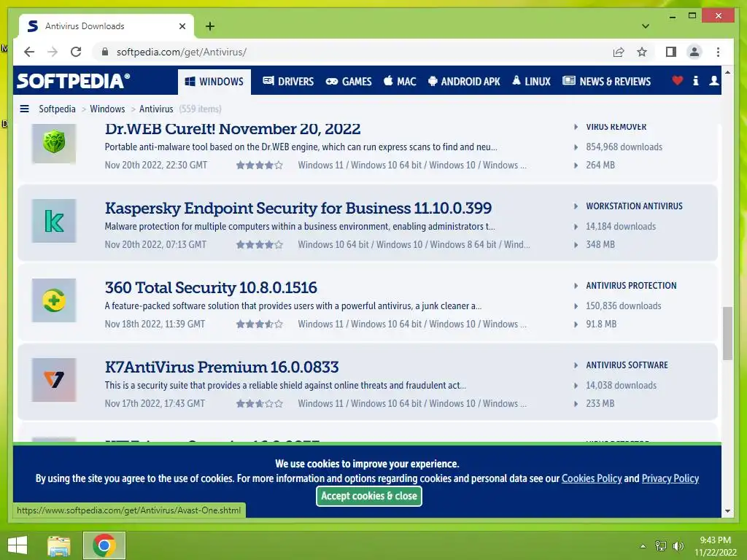Open the 360 Total Security app icon

click(54, 300)
